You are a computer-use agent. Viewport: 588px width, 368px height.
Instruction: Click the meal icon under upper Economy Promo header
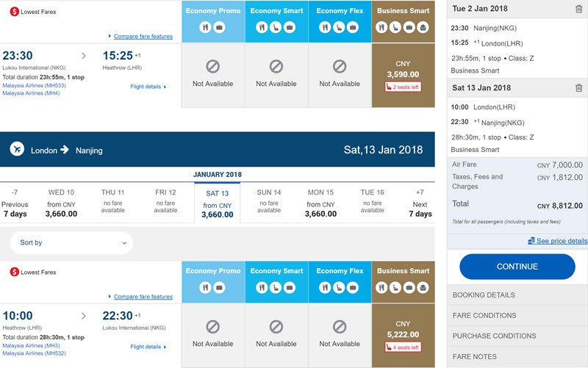point(206,27)
